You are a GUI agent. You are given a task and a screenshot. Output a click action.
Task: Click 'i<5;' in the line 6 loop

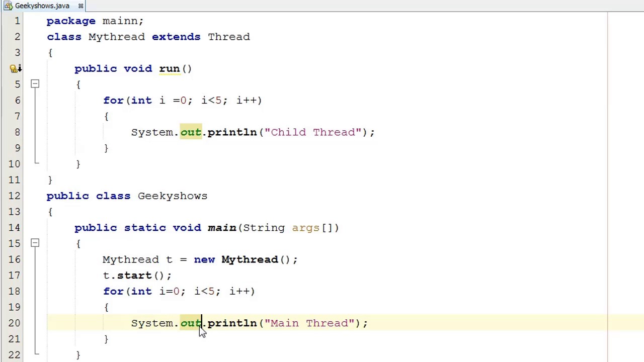tap(214, 101)
